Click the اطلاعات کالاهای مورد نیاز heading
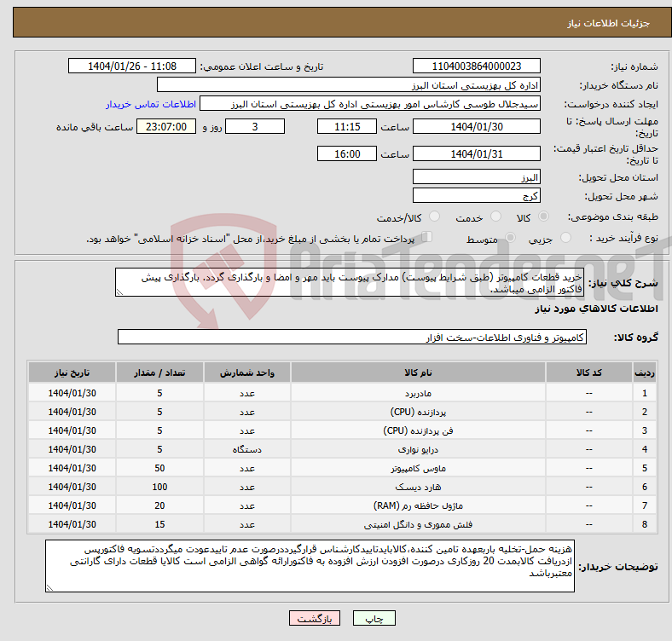 596,309
